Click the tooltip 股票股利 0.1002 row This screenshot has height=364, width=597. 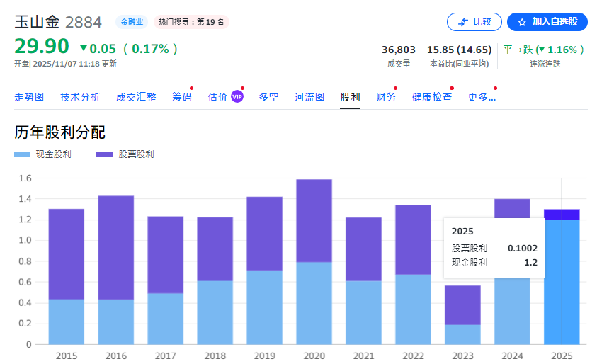pyautogui.click(x=494, y=249)
